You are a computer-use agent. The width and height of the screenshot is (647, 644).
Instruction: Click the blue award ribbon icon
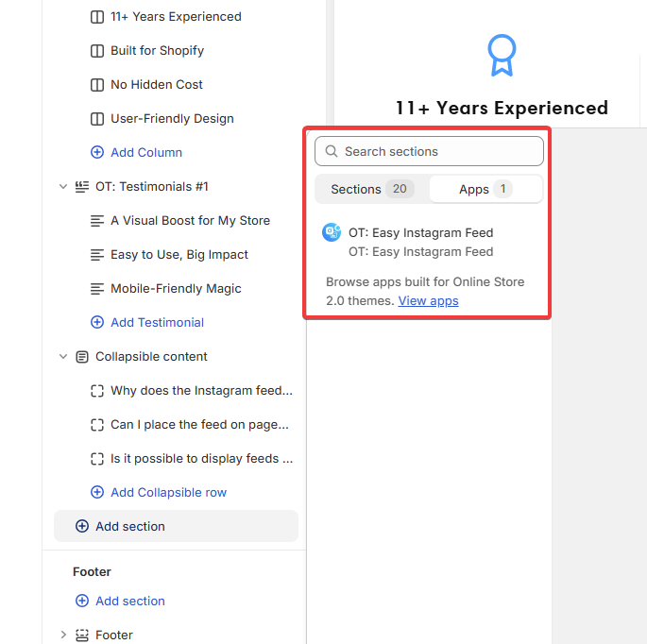(502, 56)
